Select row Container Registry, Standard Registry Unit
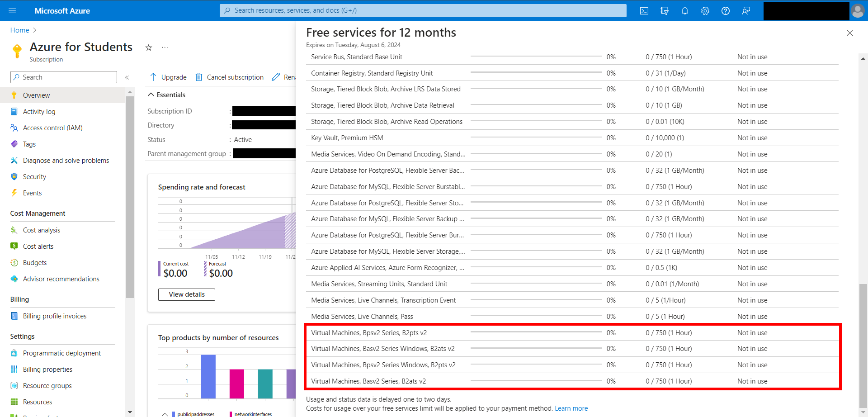Image resolution: width=868 pixels, height=417 pixels. [x=572, y=73]
